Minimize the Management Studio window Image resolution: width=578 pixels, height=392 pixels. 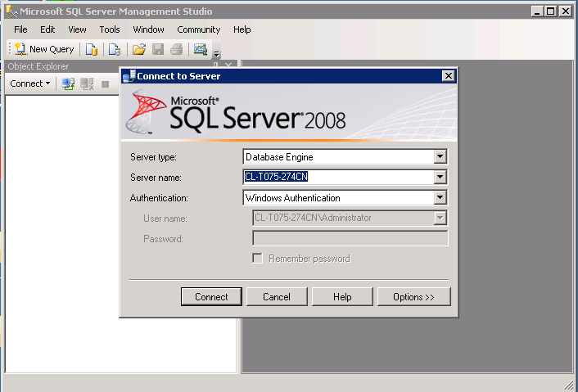[537, 11]
